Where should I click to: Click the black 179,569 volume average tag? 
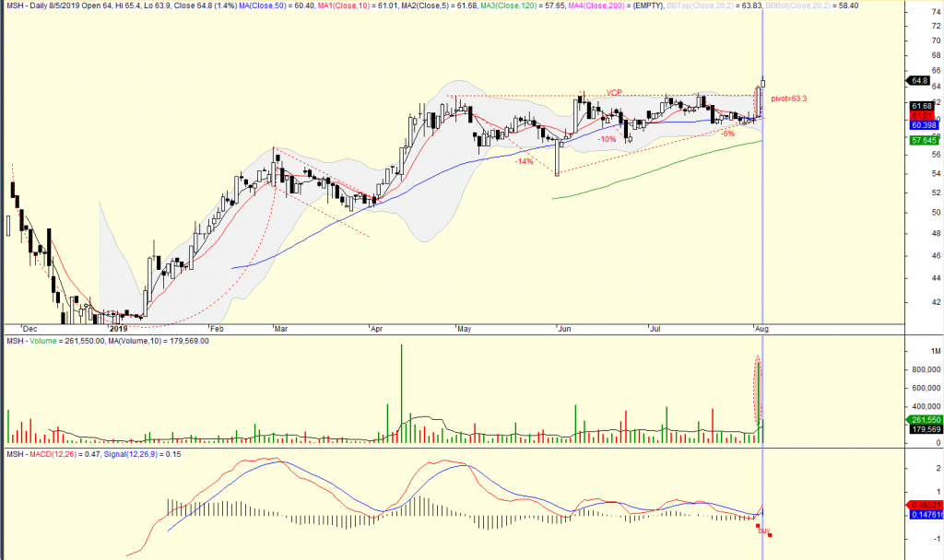coord(923,429)
